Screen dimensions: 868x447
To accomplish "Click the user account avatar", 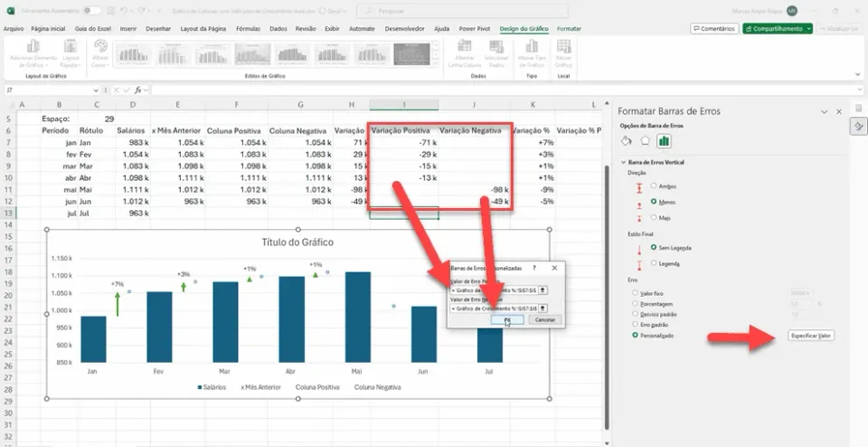I will [x=793, y=11].
